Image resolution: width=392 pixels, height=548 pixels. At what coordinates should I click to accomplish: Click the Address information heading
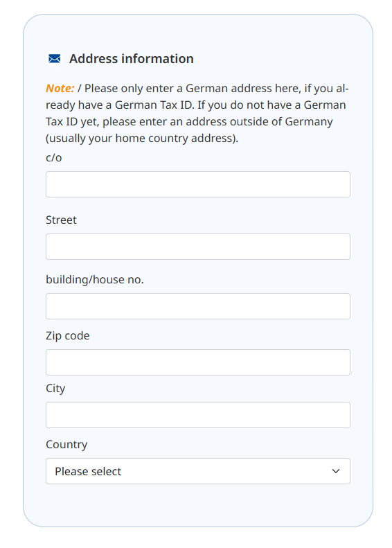coord(132,59)
